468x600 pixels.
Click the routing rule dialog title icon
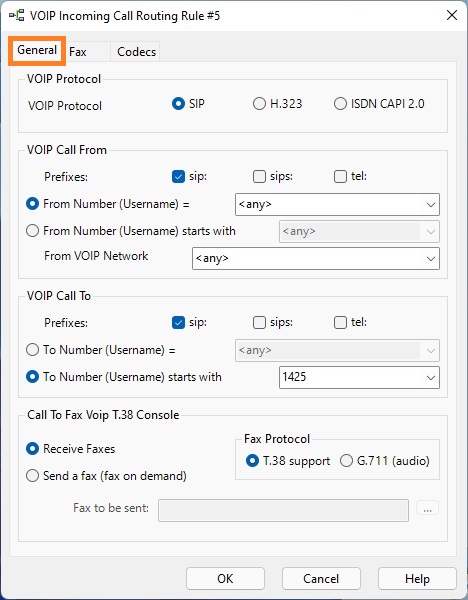tap(16, 16)
